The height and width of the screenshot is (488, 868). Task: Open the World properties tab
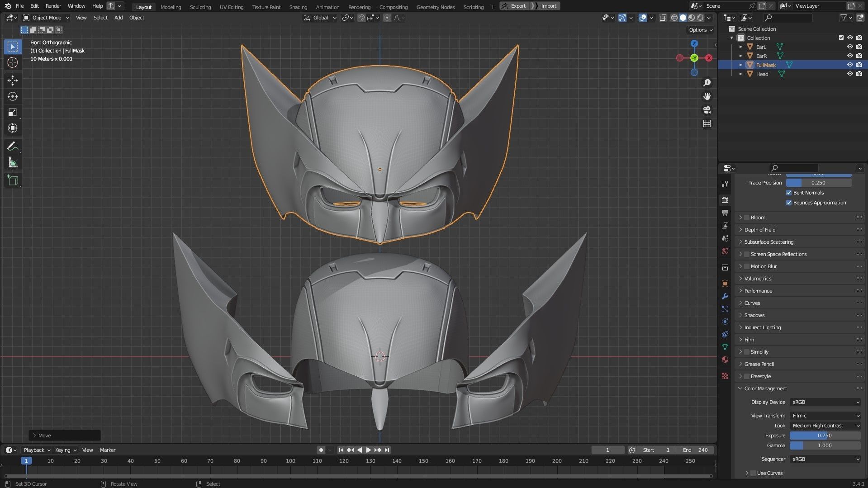click(725, 251)
